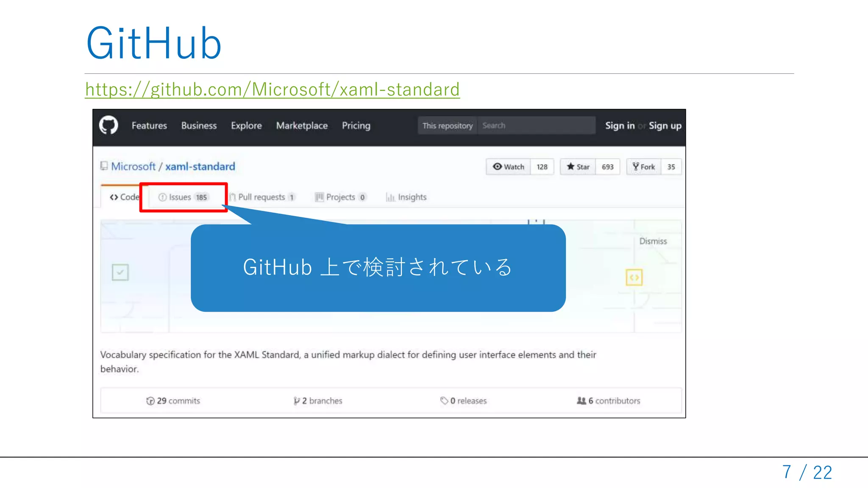Viewport: 868px width, 488px height.
Task: Open the 6 contributors link
Action: tap(609, 400)
